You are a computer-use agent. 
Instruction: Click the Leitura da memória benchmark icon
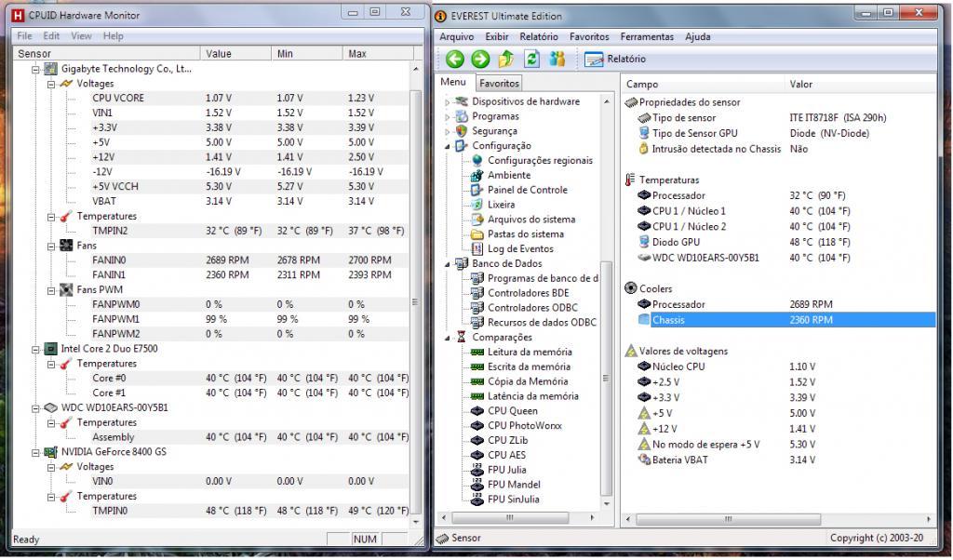pyautogui.click(x=477, y=352)
